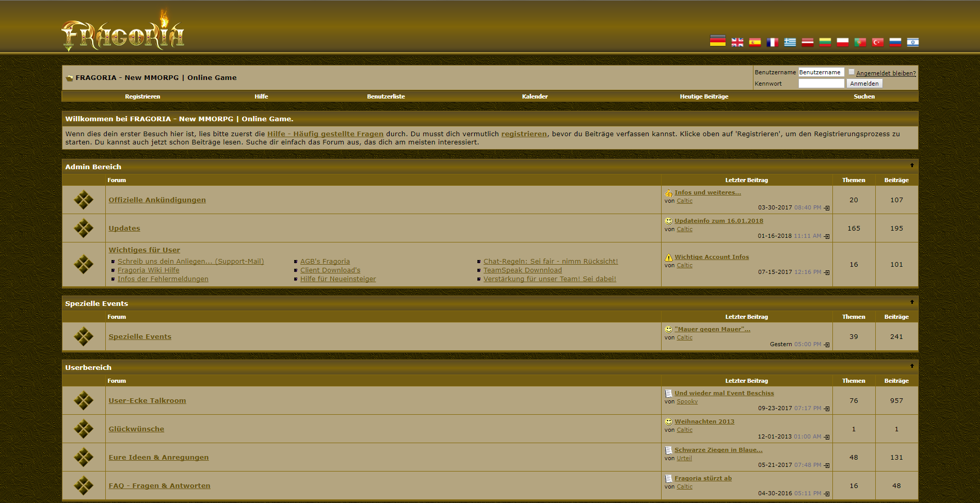The width and height of the screenshot is (980, 503).
Task: Open the Kalender menu item
Action: [535, 96]
